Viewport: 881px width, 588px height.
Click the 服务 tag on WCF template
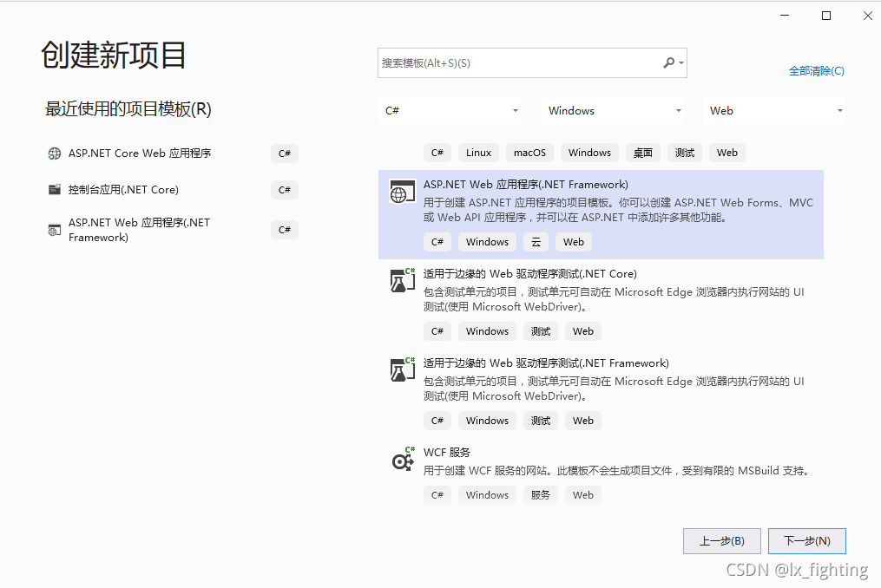541,495
